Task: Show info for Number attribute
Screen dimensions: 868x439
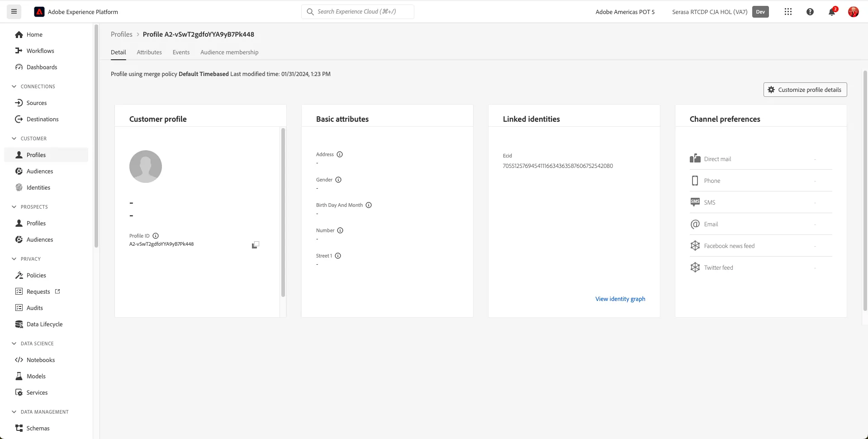Action: point(340,230)
